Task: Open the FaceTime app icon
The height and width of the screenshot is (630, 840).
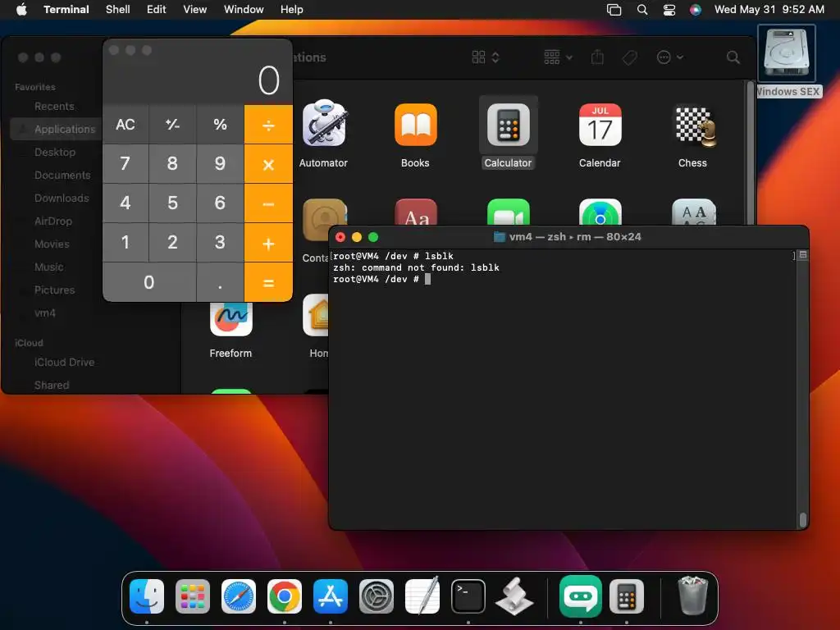Action: (509, 212)
